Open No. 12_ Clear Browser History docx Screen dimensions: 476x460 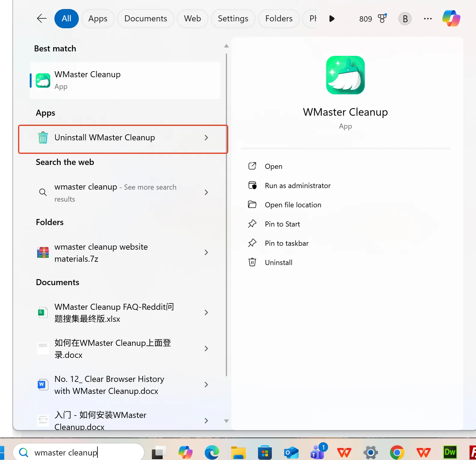tap(123, 385)
